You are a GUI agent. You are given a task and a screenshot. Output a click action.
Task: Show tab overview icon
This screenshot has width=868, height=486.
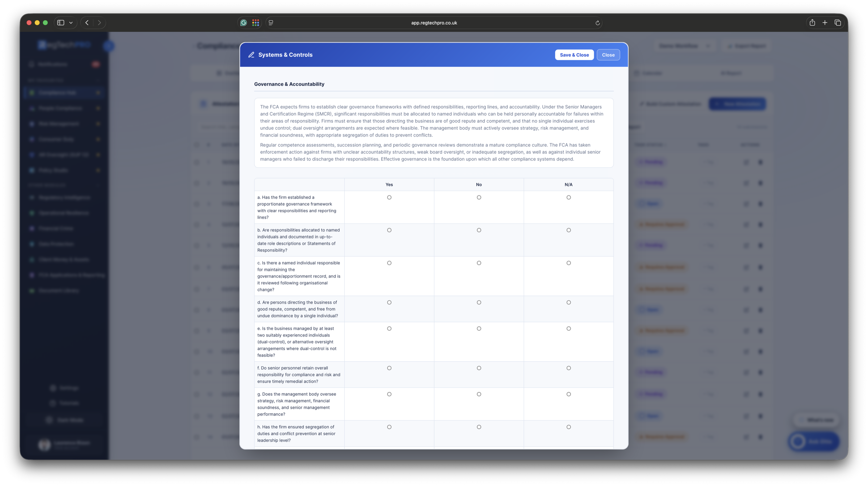(x=838, y=23)
